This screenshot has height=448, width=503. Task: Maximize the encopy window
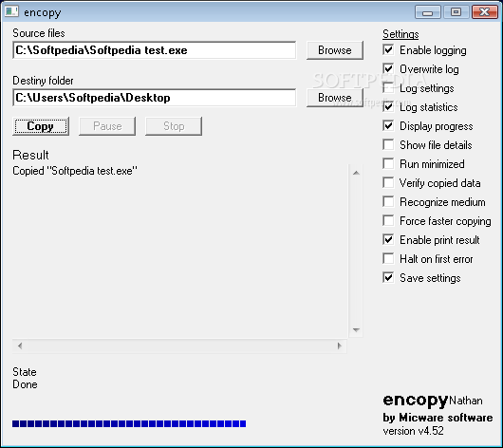[456, 12]
